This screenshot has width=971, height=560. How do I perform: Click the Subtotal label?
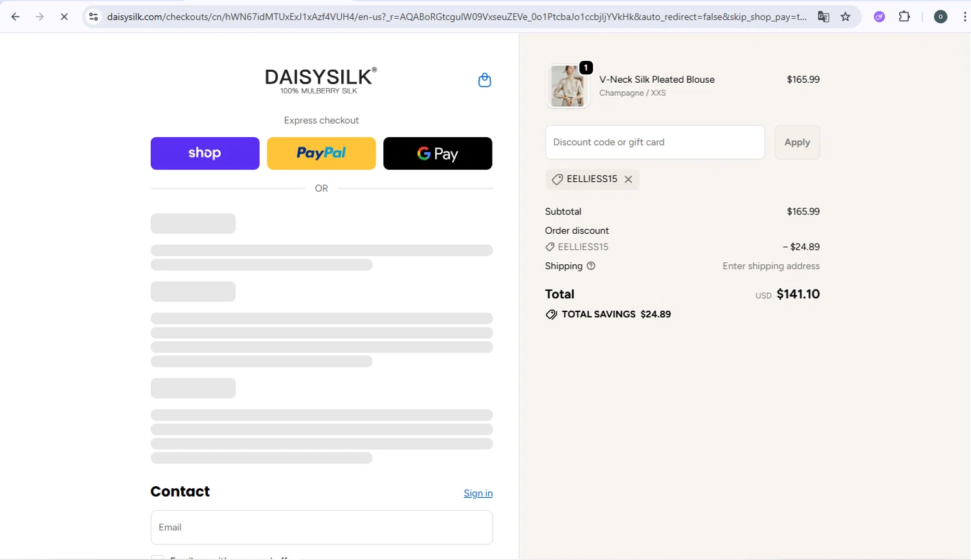pos(563,212)
